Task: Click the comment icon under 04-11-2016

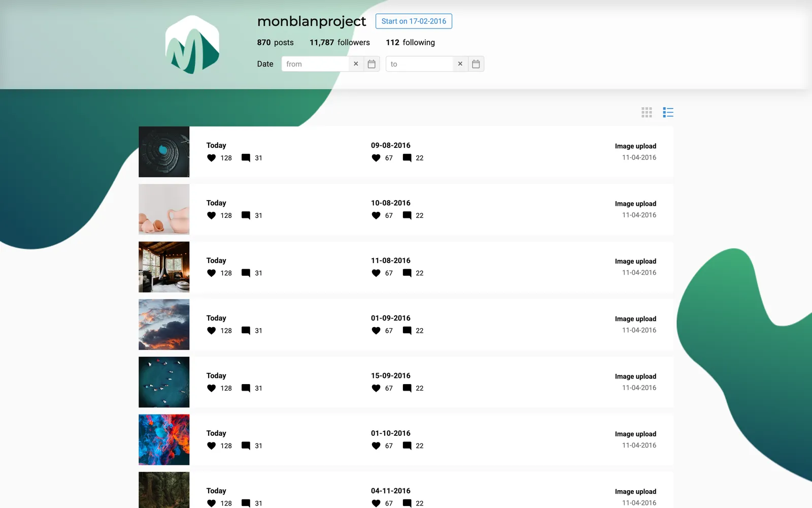Action: (407, 503)
